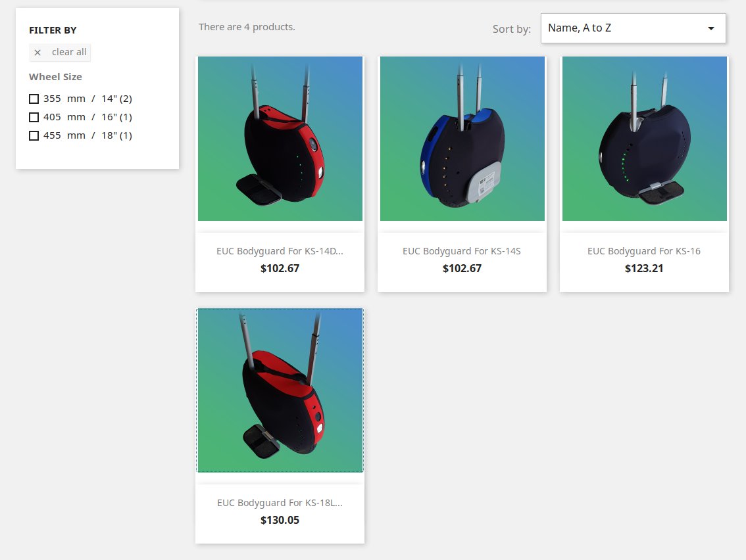Clear all active filters
746x560 pixels.
click(60, 53)
